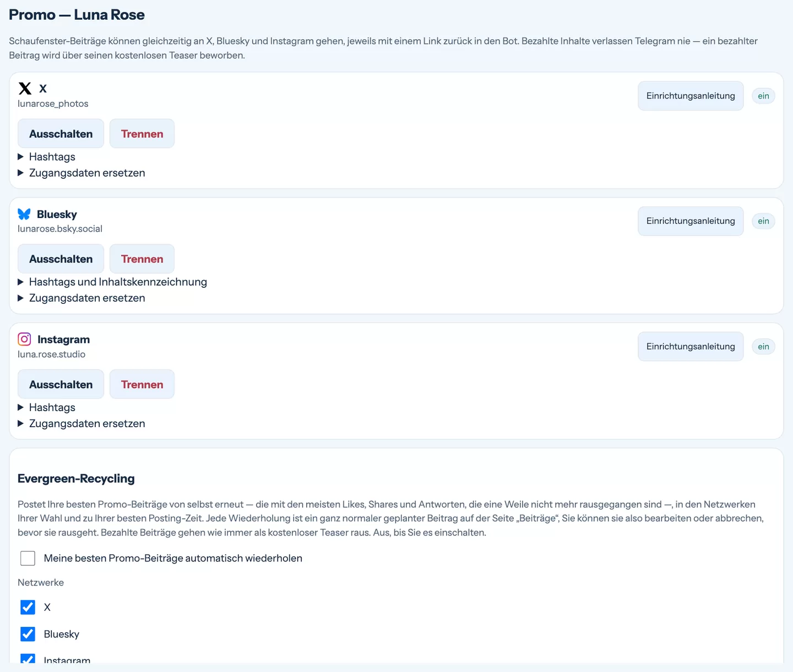Image resolution: width=793 pixels, height=672 pixels.
Task: Expand Hashtags und Inhaltskennzeichnung for Bluesky
Action: (112, 282)
